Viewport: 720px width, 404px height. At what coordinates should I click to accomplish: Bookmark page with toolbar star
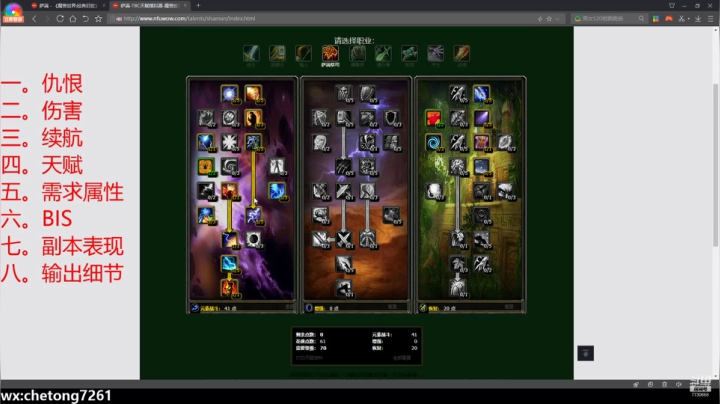(98, 18)
